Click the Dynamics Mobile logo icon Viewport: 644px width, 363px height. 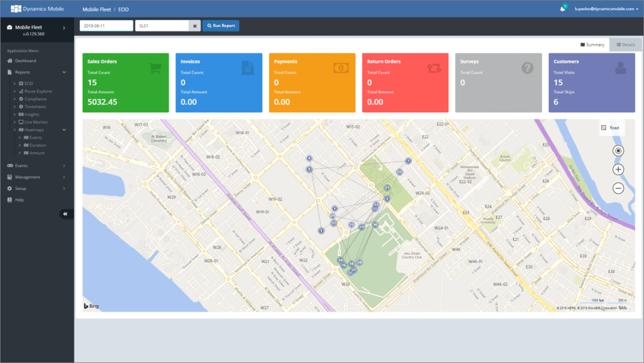pos(16,9)
